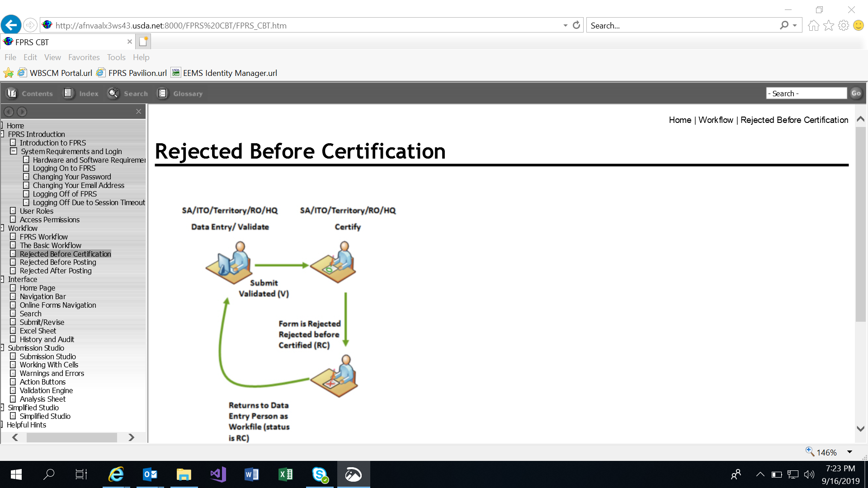
Task: Refresh the page with reload icon
Action: pyautogui.click(x=576, y=25)
